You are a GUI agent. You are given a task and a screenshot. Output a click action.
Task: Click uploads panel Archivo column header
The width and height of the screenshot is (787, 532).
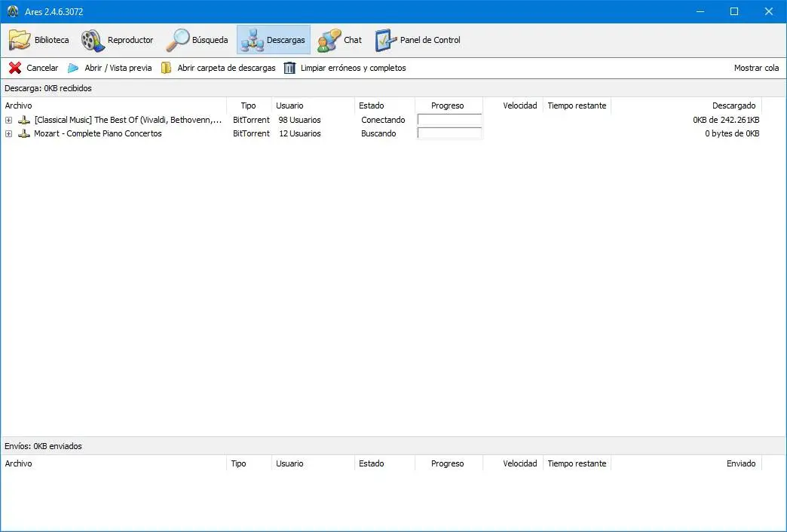[114, 463]
